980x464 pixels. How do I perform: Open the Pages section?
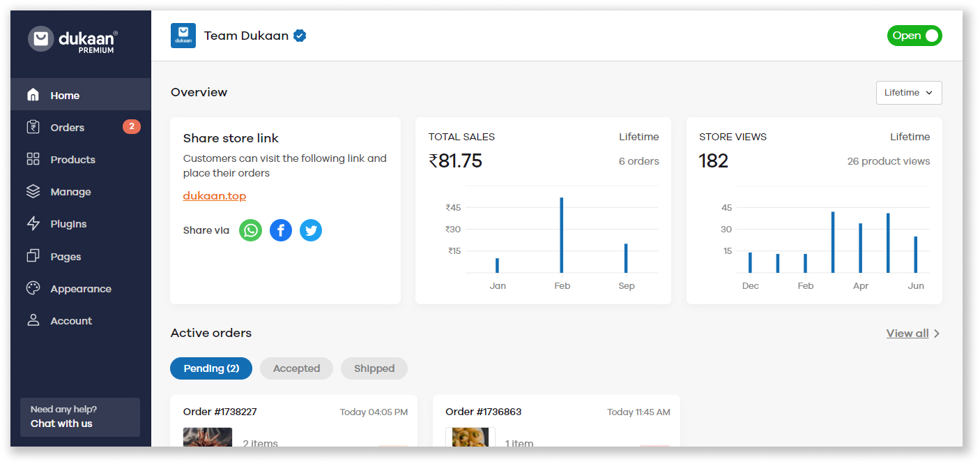coord(80,256)
